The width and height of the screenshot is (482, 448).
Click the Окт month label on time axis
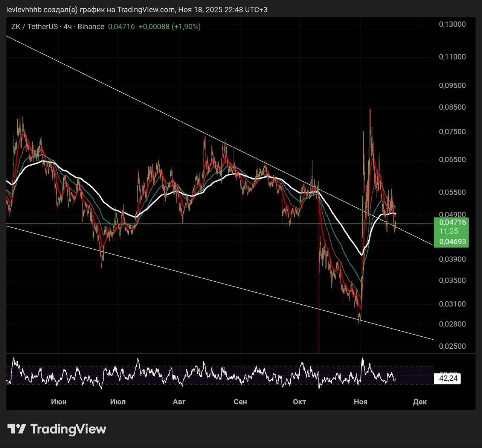(x=299, y=402)
